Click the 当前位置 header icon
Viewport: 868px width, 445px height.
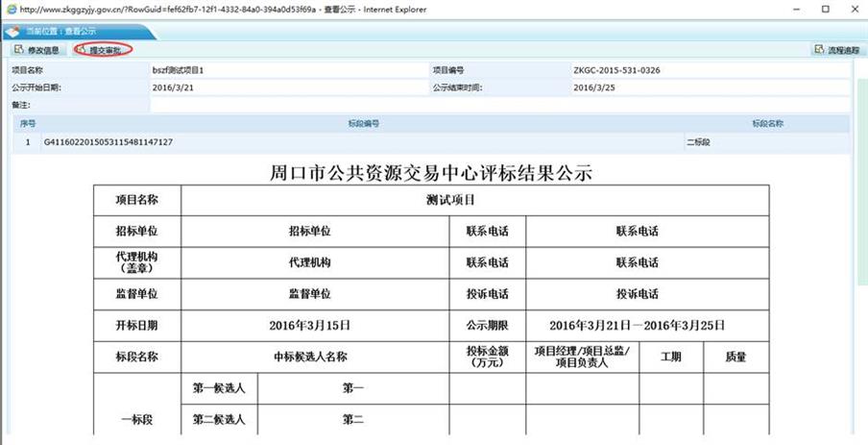click(x=12, y=30)
